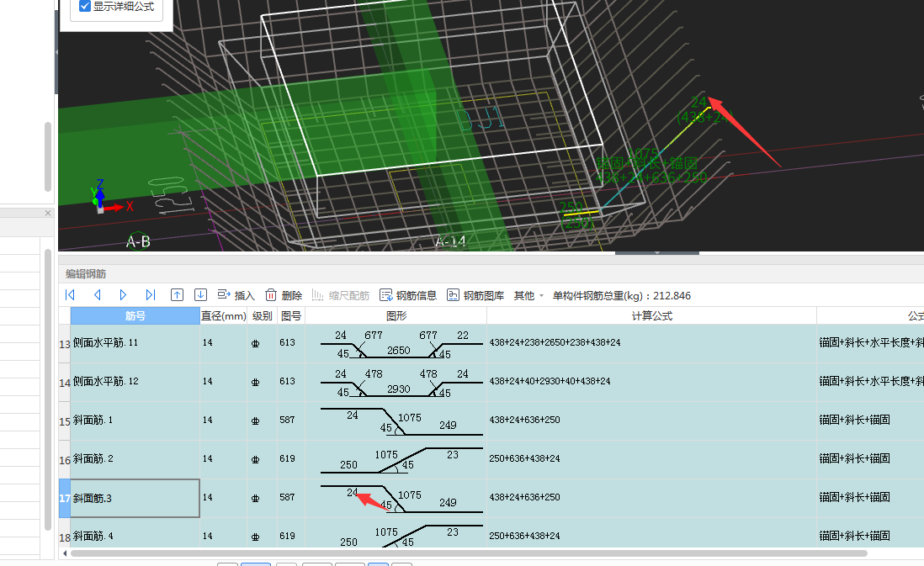Sort by the 筋号 column header

135,315
